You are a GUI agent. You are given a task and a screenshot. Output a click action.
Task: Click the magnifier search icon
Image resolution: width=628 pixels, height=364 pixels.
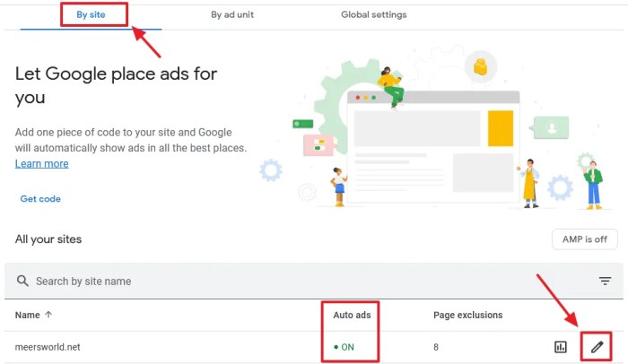22,281
